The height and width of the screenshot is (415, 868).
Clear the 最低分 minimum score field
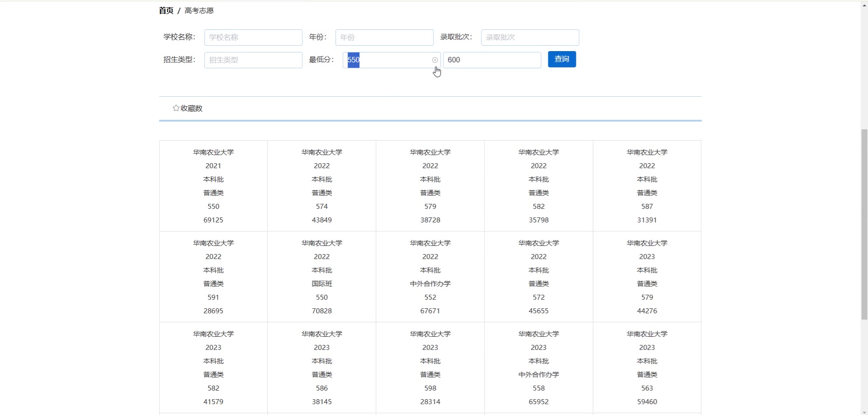click(x=435, y=60)
